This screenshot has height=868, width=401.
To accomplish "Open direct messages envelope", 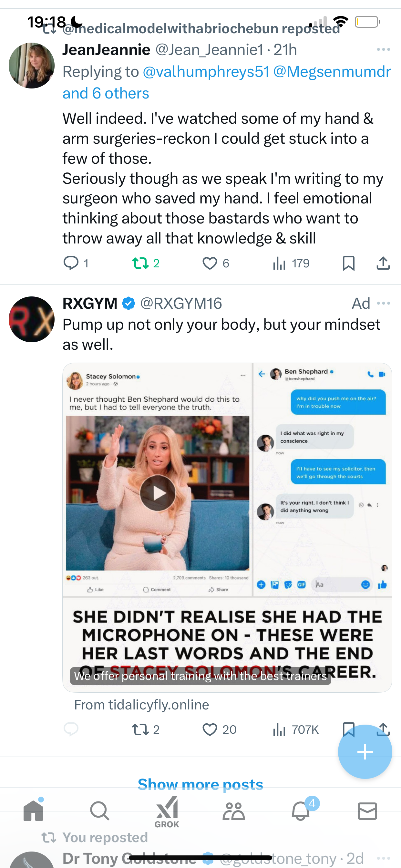I will [367, 811].
